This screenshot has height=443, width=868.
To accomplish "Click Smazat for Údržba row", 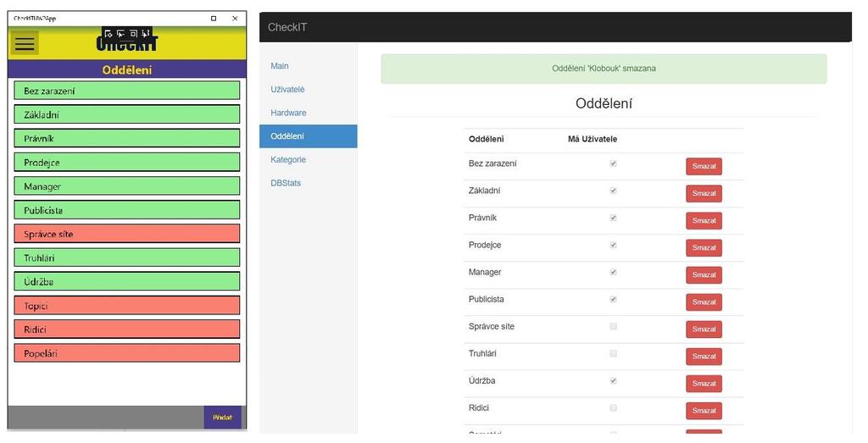I will coord(704,383).
